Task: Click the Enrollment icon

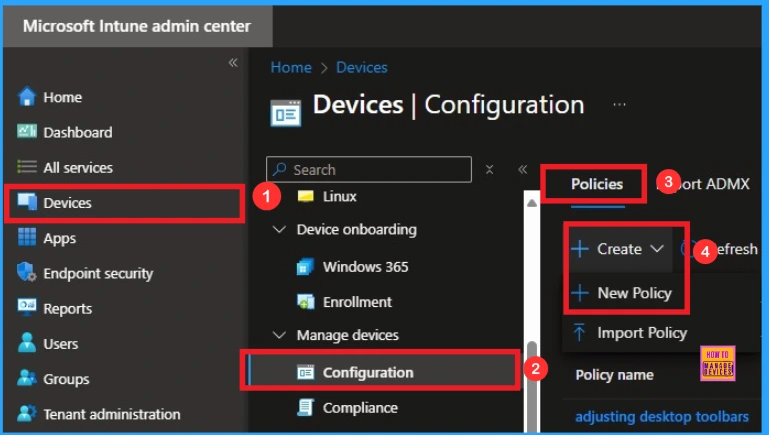Action: [306, 302]
